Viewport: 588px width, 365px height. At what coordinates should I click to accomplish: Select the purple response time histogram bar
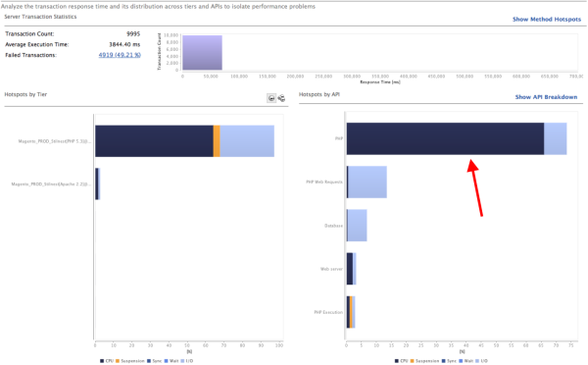pos(202,53)
